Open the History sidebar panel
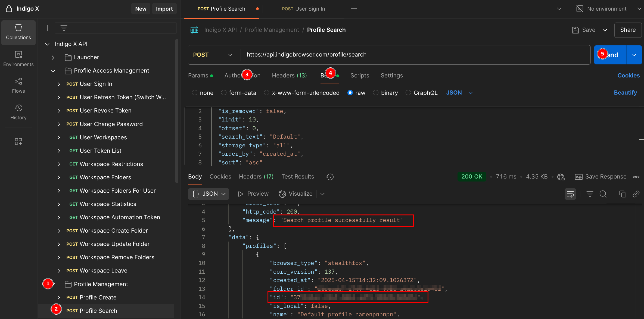 click(18, 112)
